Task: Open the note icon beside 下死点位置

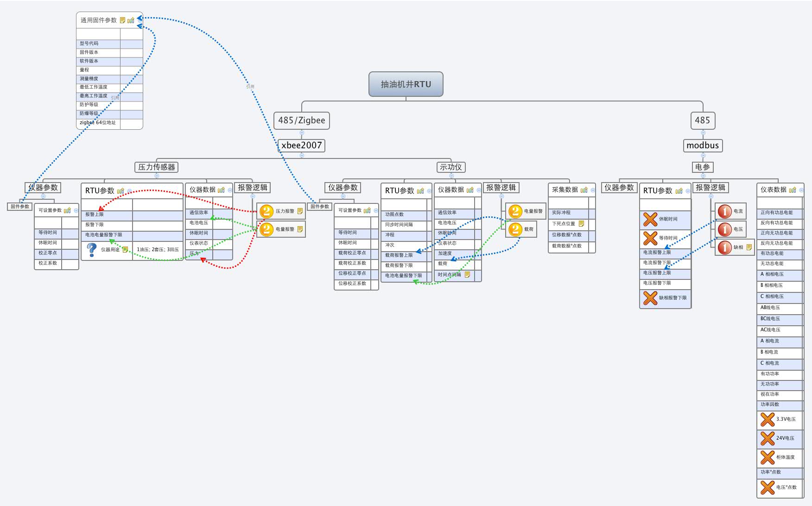Action: pos(581,224)
